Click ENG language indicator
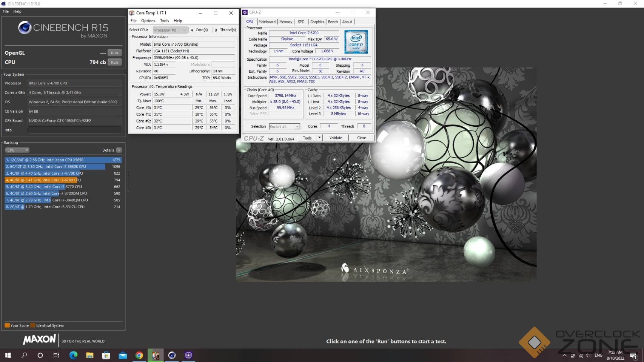 pyautogui.click(x=598, y=355)
